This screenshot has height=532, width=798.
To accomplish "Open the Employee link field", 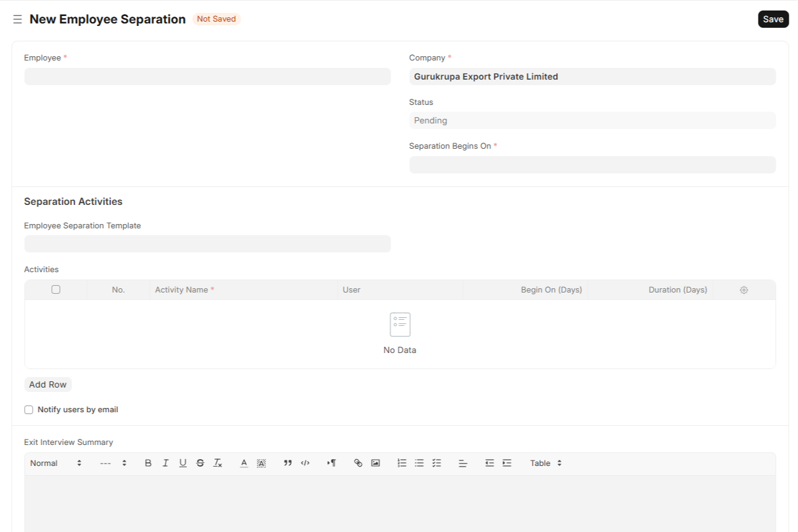I will 207,77.
